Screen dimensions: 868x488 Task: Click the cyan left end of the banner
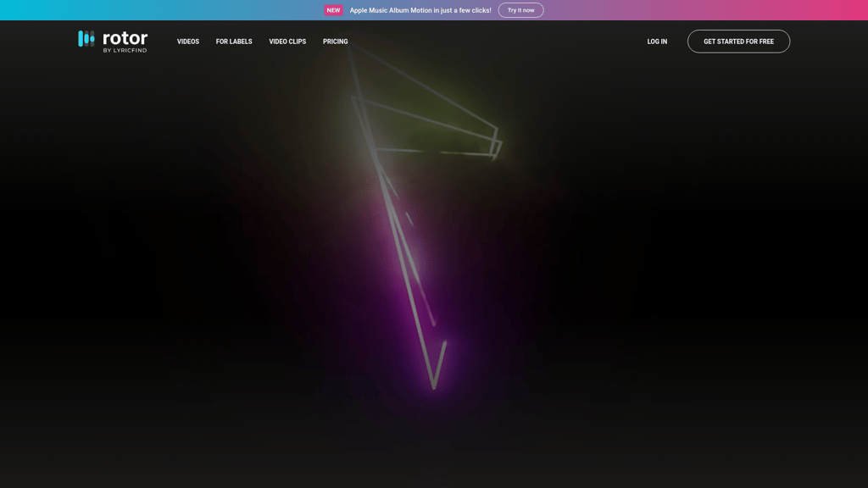pos(22,10)
